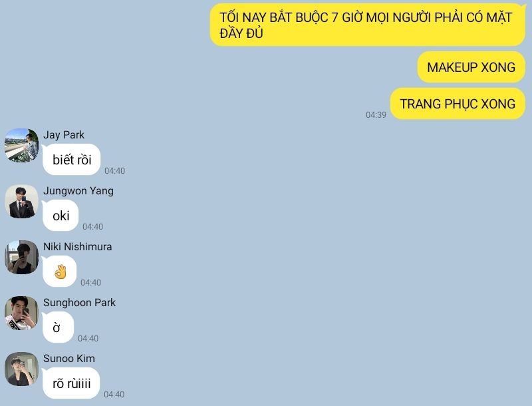Viewport: 532px width, 406px height.
Task: Tap the OK hand emoji message
Action: [x=60, y=272]
